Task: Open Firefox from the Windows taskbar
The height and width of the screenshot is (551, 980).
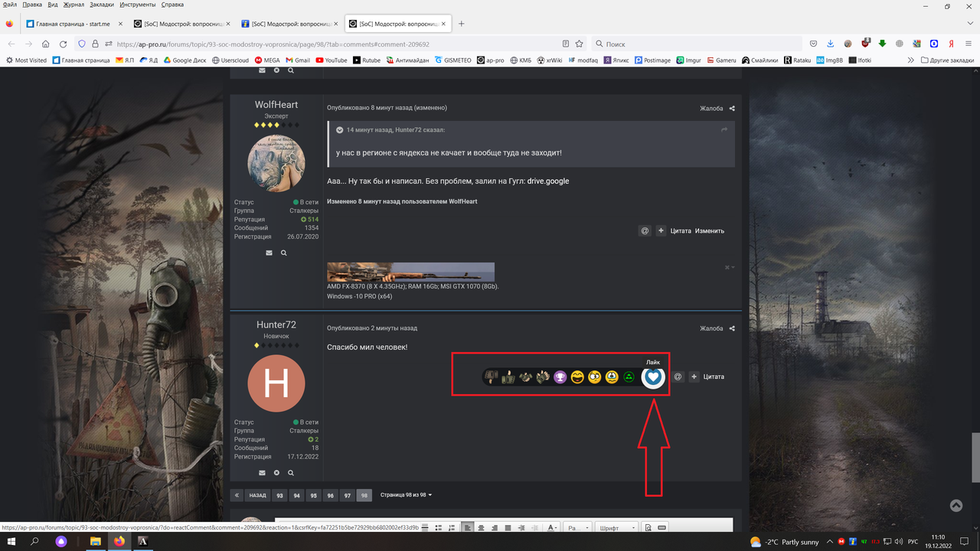Action: 119,541
